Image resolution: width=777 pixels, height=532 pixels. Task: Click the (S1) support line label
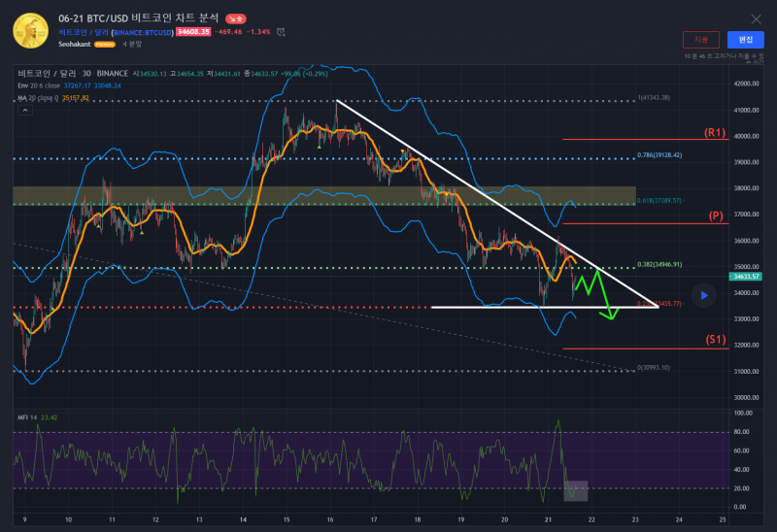tap(715, 340)
